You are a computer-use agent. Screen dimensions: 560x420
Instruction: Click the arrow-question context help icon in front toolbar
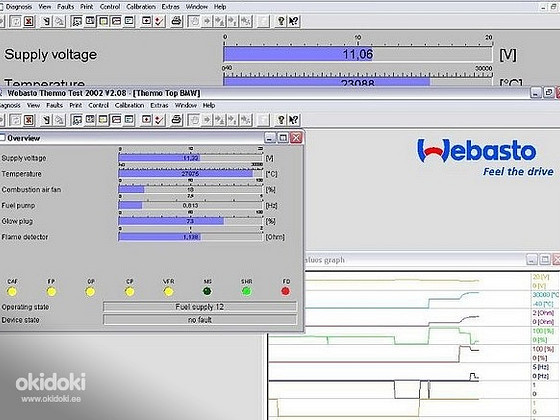[x=294, y=120]
